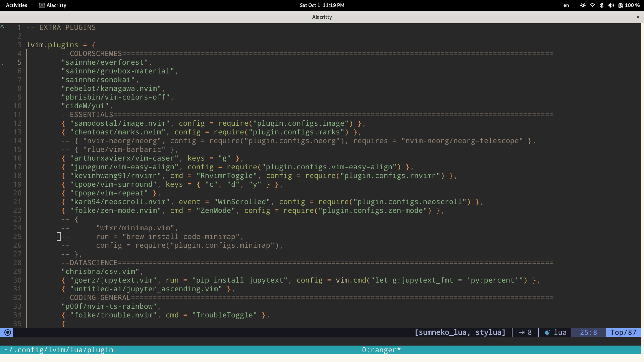Viewport: 644px width, 362px height.
Task: Select the lua filetype icon in the statusline
Action: [x=547, y=333]
